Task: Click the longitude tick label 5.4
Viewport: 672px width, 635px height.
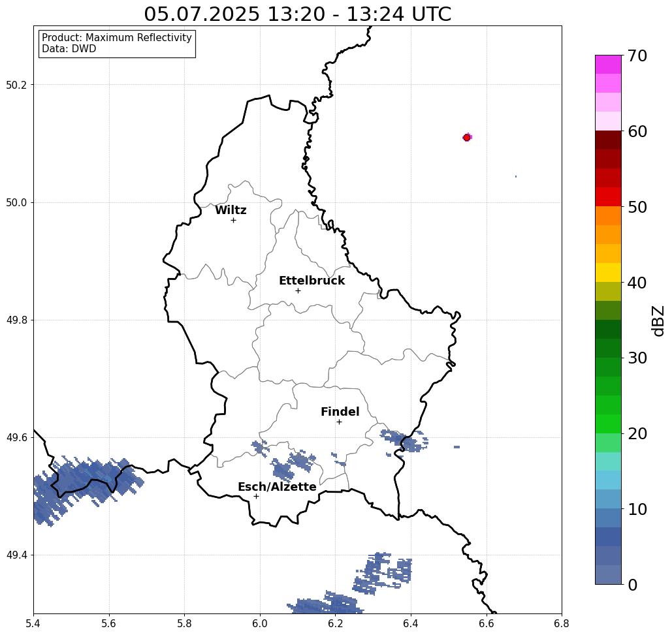Action: (33, 623)
